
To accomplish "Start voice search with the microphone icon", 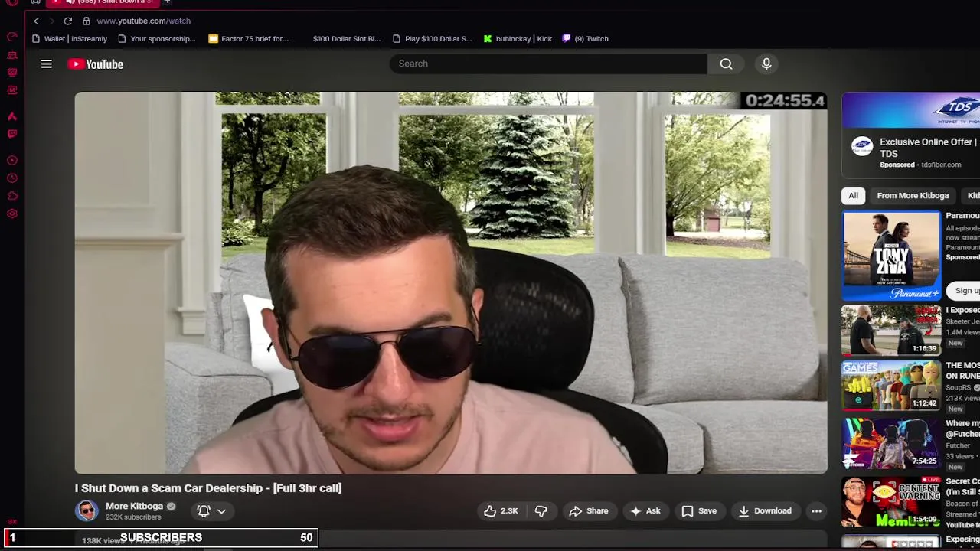I will pyautogui.click(x=766, y=64).
